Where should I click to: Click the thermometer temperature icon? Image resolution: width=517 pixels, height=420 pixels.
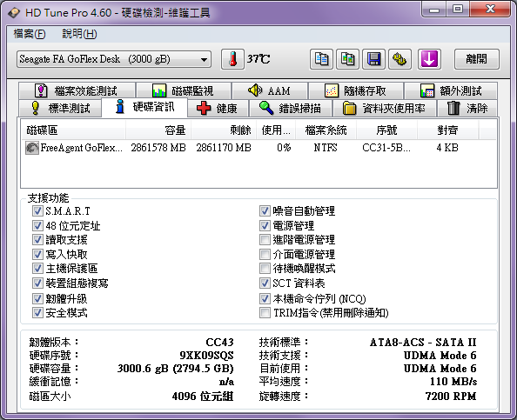pyautogui.click(x=232, y=59)
